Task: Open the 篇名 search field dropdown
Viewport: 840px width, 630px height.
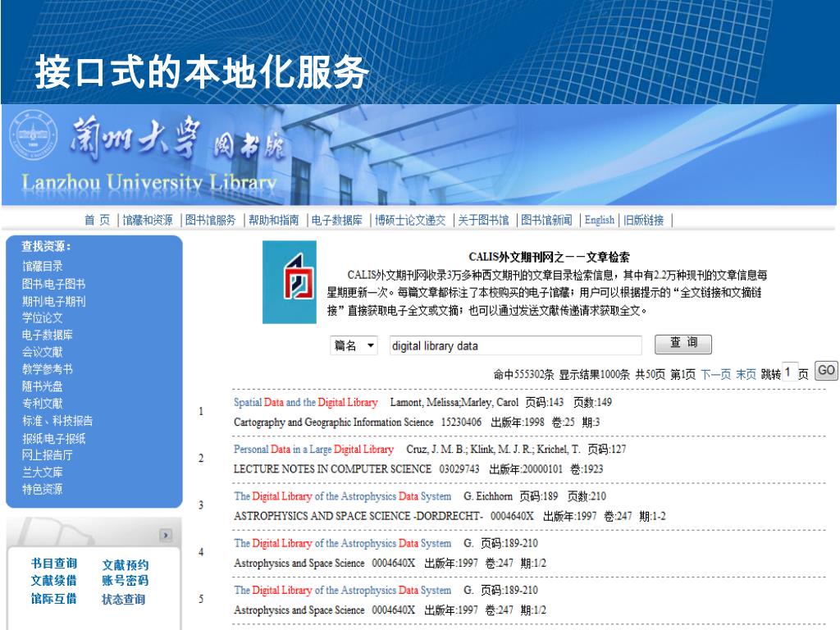Action: (x=354, y=345)
